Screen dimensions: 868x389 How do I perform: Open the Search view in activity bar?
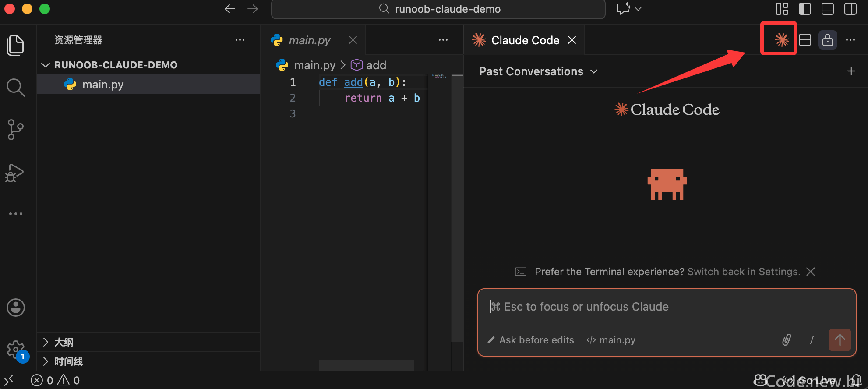pos(15,87)
